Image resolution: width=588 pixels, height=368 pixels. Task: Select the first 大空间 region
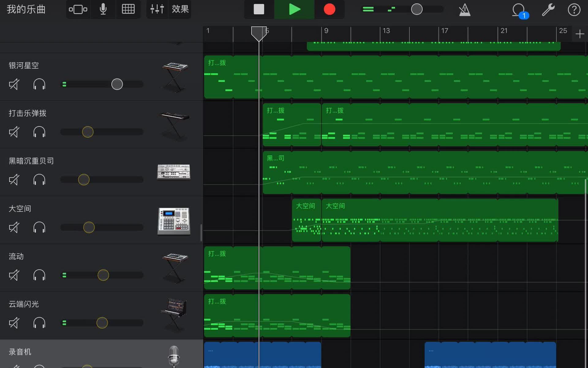(x=307, y=220)
